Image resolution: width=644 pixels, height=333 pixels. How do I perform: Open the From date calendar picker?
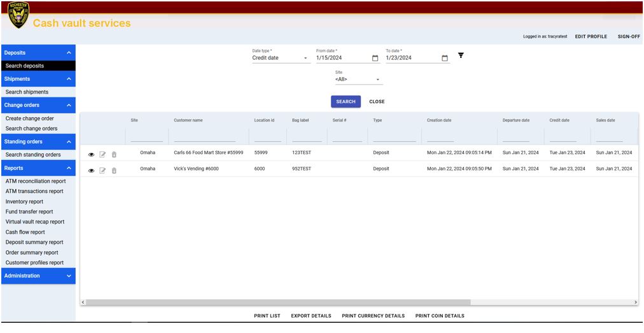tap(375, 59)
